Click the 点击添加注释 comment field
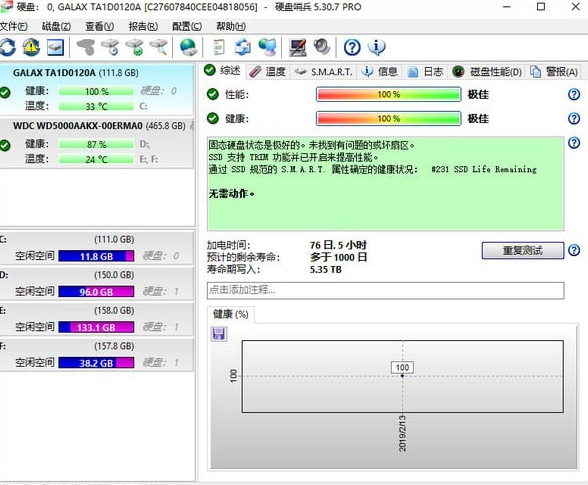 [x=385, y=290]
